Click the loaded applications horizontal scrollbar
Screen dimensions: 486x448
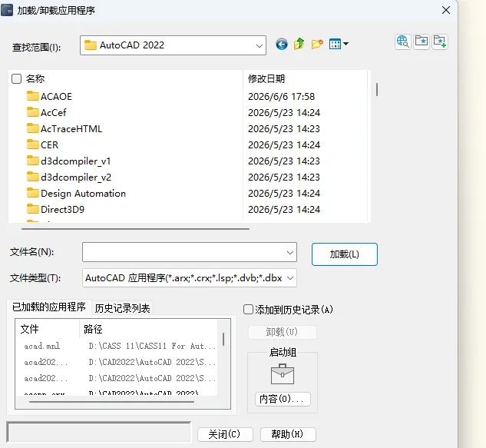click(111, 402)
